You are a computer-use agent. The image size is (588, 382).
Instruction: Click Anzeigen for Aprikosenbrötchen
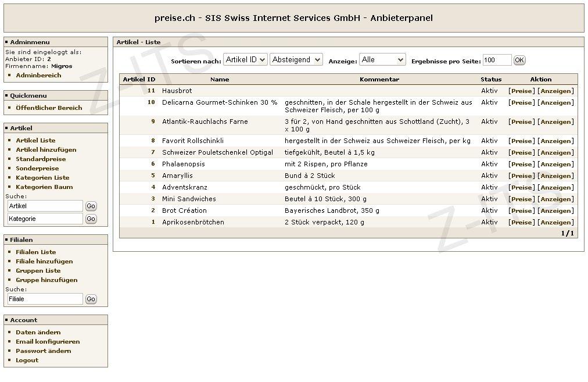point(555,222)
